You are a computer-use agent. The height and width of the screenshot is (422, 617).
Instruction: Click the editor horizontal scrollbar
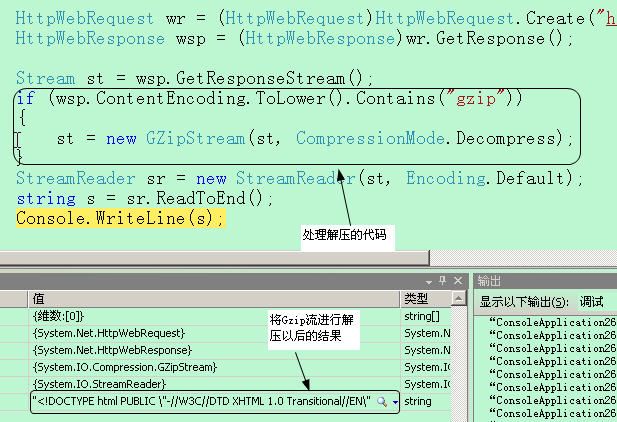[x=214, y=258]
